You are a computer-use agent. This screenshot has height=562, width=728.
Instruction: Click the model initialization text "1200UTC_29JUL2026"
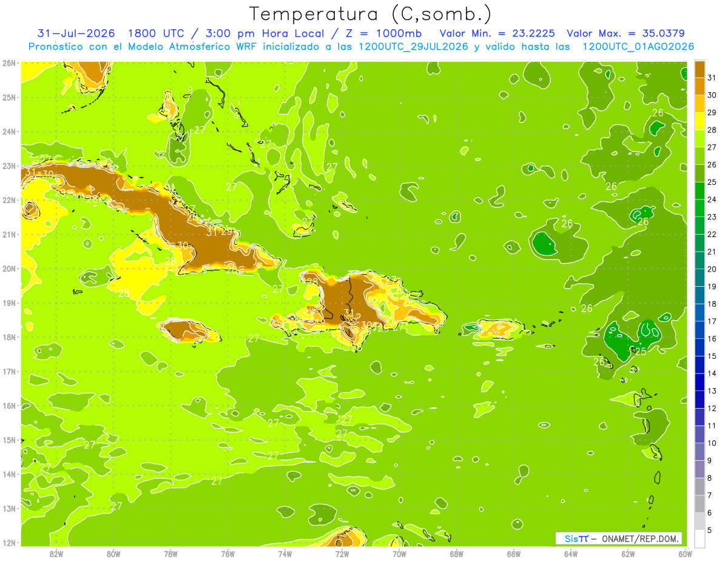pos(413,47)
